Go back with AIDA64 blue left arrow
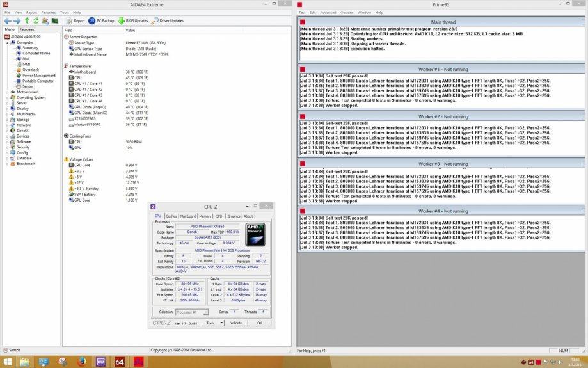Screen dimensions: 588x368 coord(8,21)
